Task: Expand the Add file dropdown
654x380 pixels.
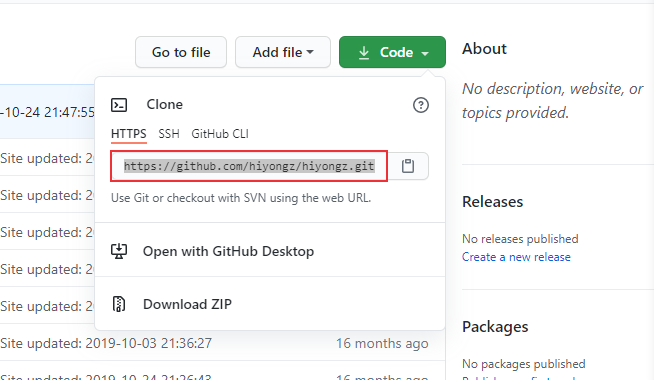Action: pyautogui.click(x=283, y=52)
